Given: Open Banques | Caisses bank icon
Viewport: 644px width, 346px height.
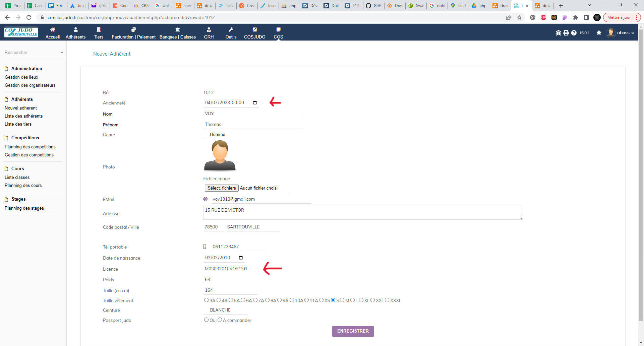Looking at the screenshot, I should click(x=178, y=29).
